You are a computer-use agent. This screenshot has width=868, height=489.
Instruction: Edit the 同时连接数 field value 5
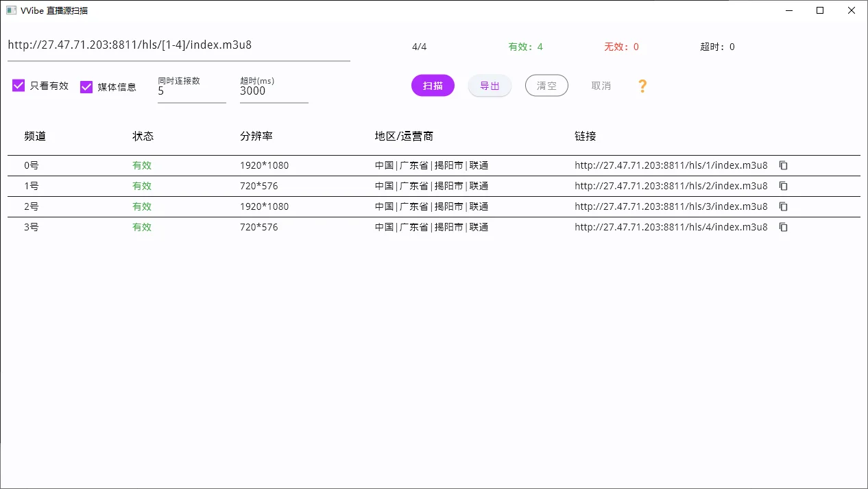[192, 91]
